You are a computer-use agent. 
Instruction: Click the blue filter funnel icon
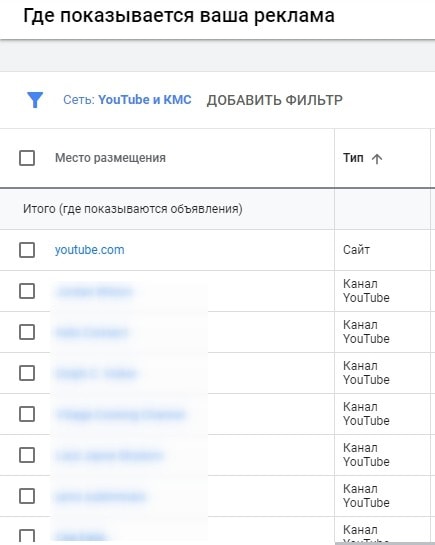pyautogui.click(x=35, y=100)
